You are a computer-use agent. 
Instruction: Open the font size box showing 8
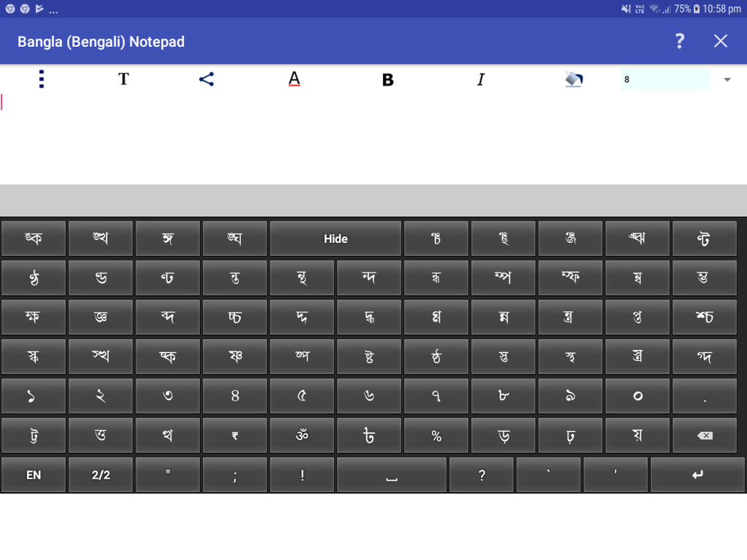point(665,79)
